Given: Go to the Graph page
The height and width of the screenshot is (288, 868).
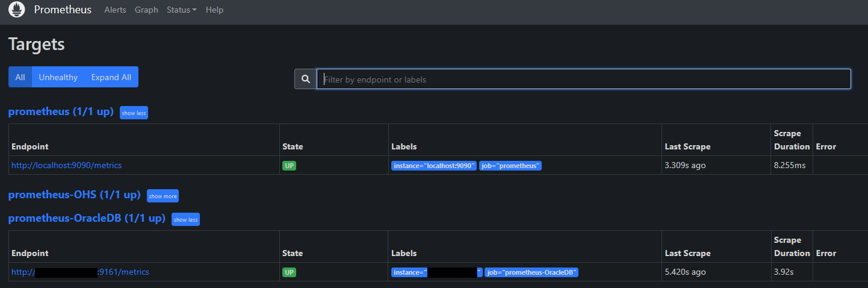Looking at the screenshot, I should point(146,10).
